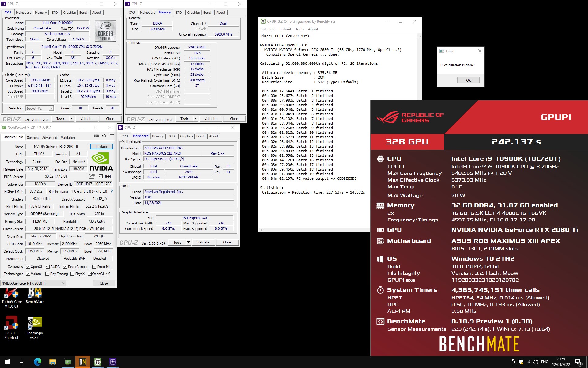Viewport: 588px width, 368px height.
Task: Switch to Validation tab in GPU-Z
Action: (x=68, y=138)
